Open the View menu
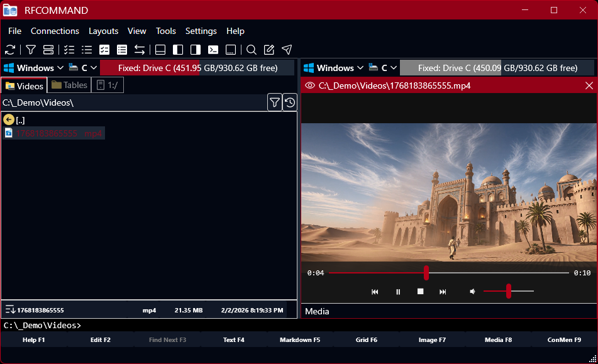This screenshot has width=598, height=364. [137, 31]
